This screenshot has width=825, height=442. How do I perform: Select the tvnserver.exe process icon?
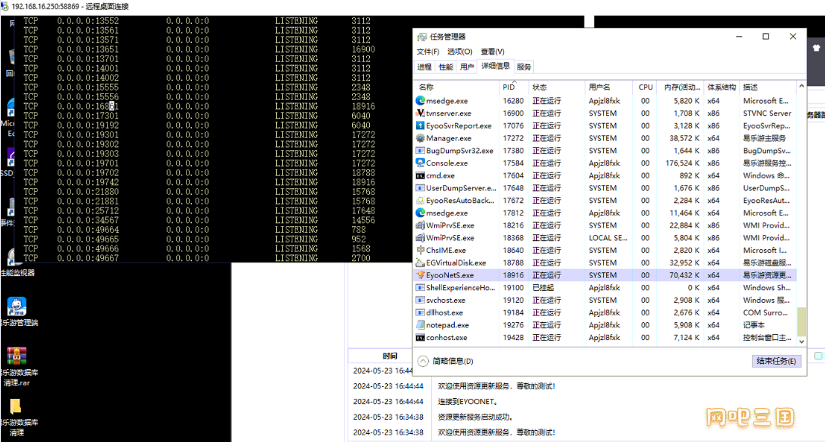tap(420, 113)
